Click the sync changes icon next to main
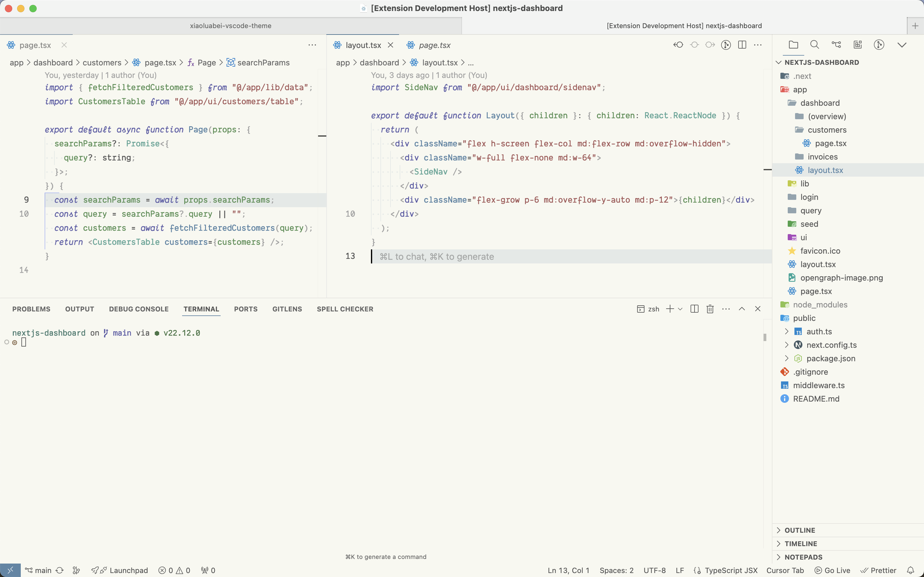924x577 pixels. tap(60, 570)
